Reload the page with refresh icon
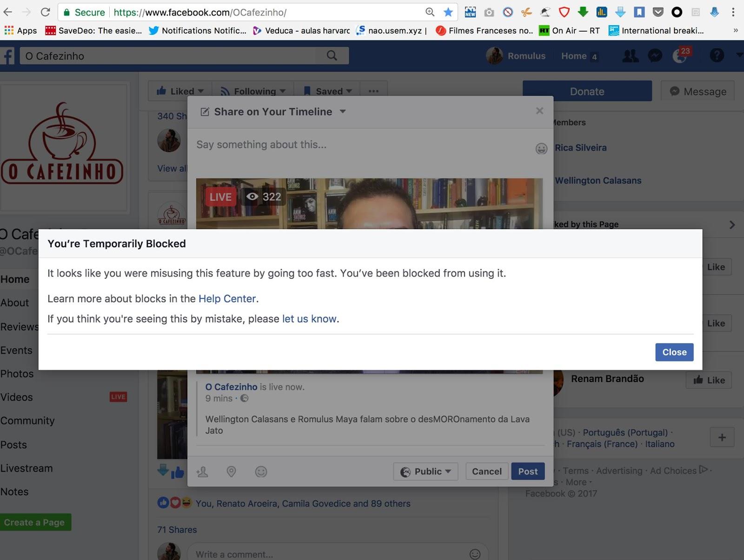This screenshot has width=744, height=560. coord(45,12)
